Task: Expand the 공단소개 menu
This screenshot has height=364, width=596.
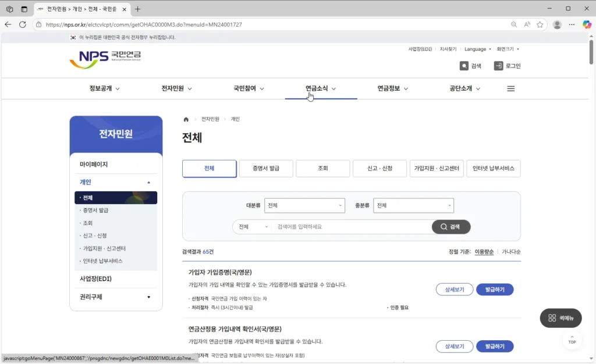Action: click(465, 88)
